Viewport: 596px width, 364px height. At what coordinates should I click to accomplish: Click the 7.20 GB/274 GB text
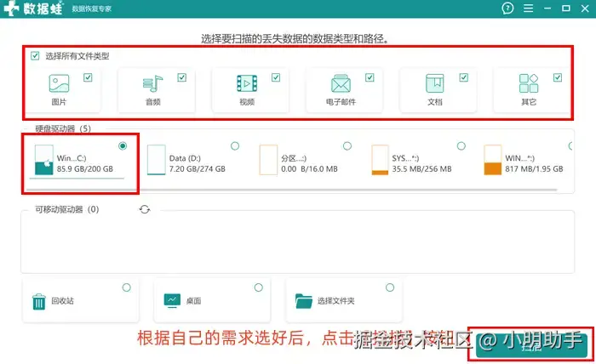click(x=198, y=169)
